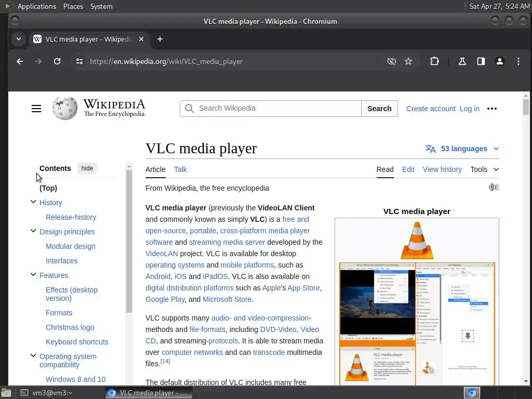Open the Extensions puzzle icon
This screenshot has height=399, width=532.
point(435,61)
